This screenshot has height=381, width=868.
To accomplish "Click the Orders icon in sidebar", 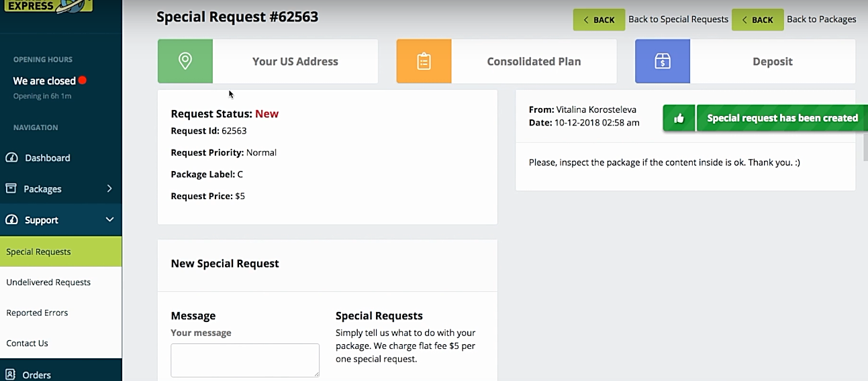I will tap(11, 374).
